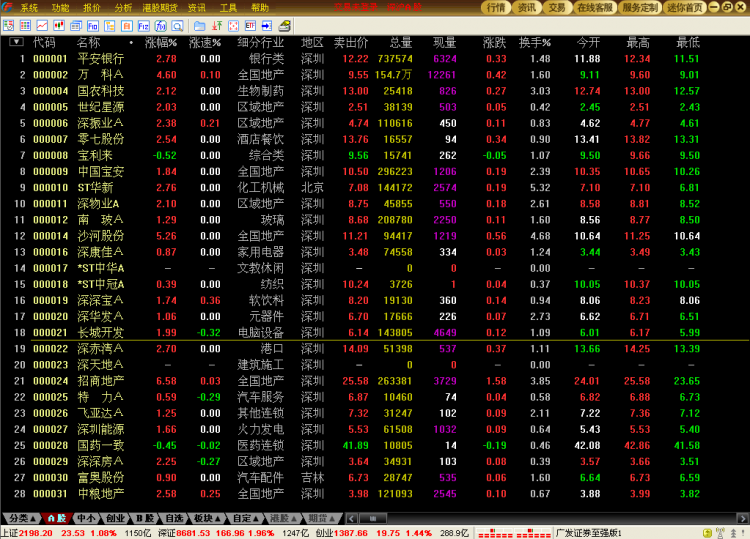Image resolution: width=750 pixels, height=539 pixels.
Task: Click the horizontal scrollbar left arrow
Action: [x=352, y=518]
